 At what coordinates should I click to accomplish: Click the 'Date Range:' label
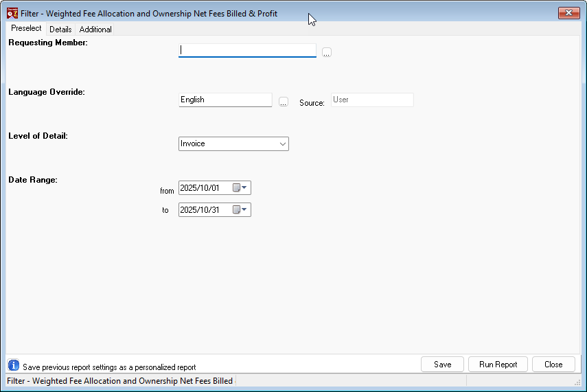tap(33, 180)
